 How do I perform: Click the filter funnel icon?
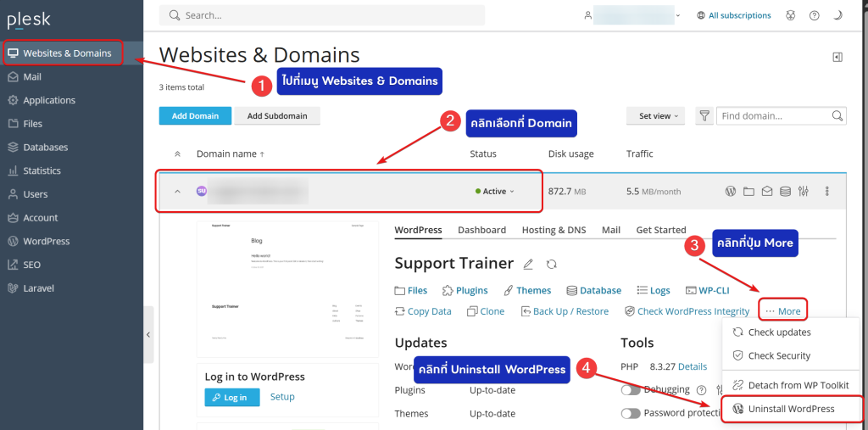(x=704, y=116)
